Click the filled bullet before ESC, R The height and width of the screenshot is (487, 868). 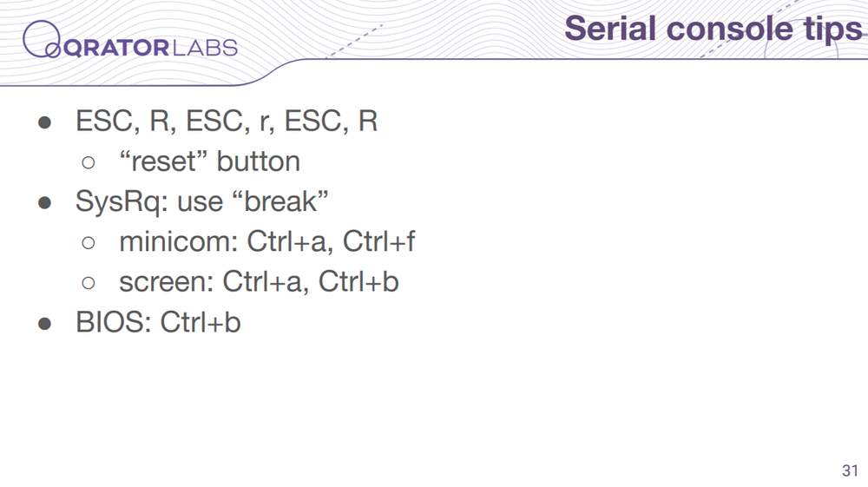(x=45, y=122)
